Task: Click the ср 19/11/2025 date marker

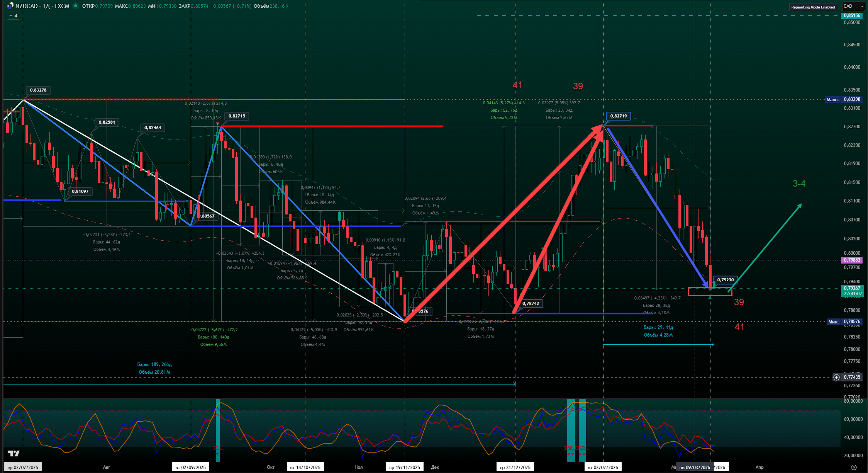Action: click(405, 467)
